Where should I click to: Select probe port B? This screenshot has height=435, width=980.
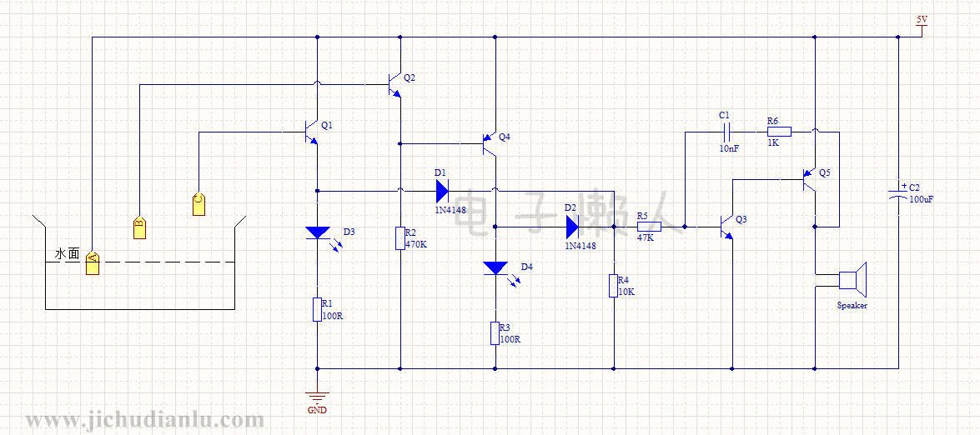coord(140,227)
